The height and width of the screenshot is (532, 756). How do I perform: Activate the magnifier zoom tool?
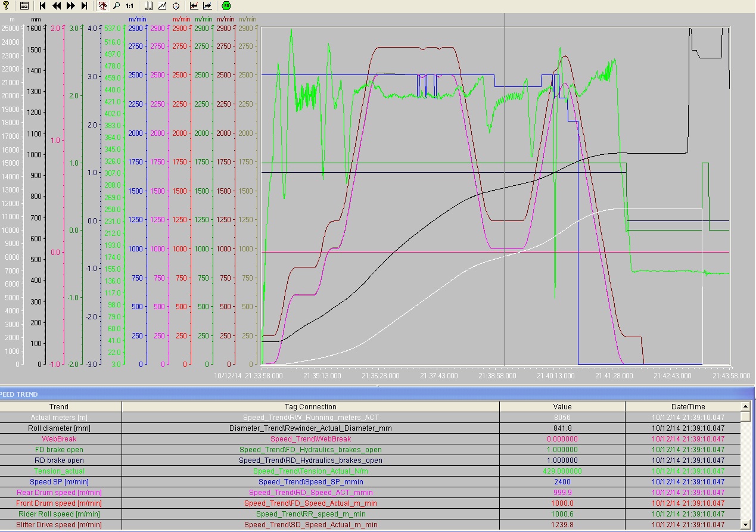(116, 6)
